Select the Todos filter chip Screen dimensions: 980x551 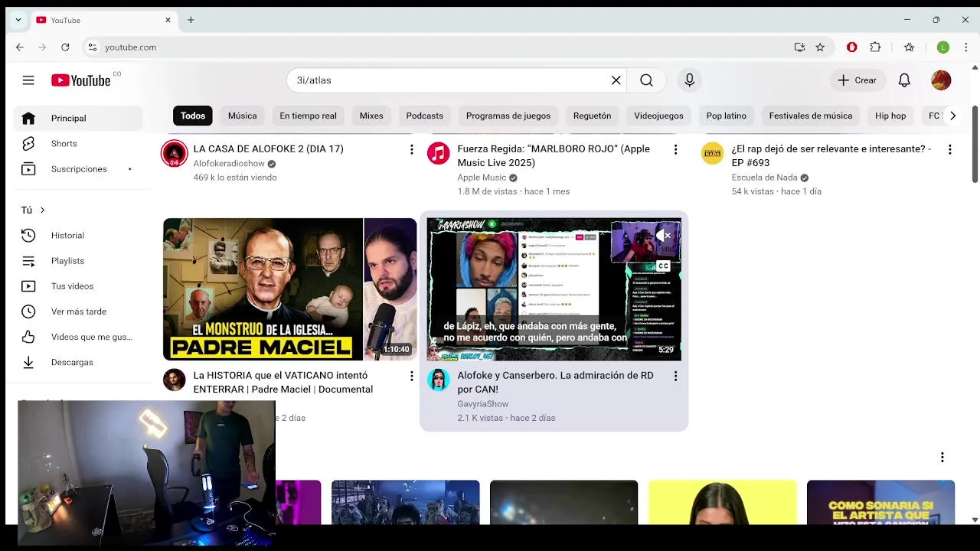point(193,116)
